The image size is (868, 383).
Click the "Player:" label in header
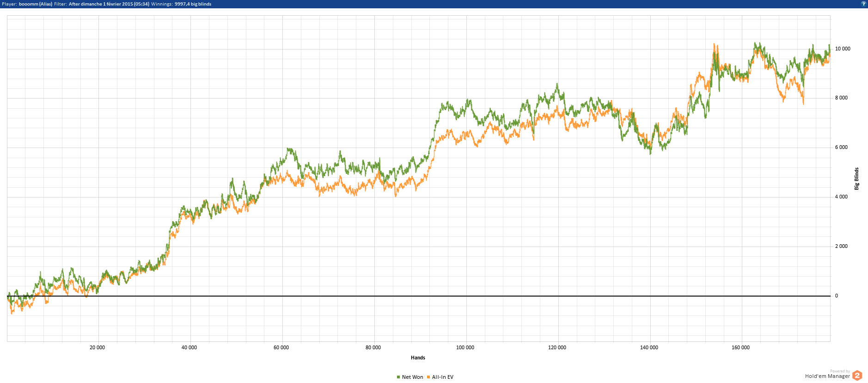tap(10, 4)
